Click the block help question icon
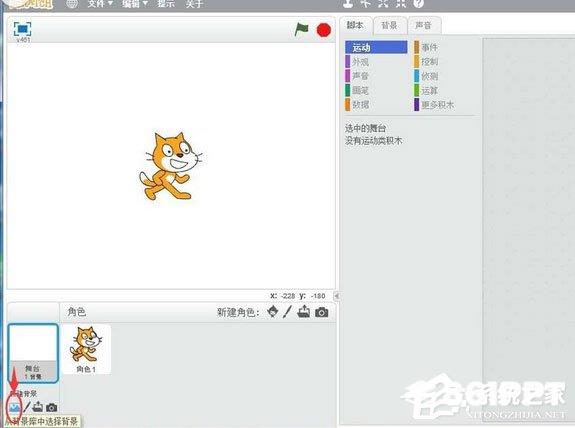This screenshot has width=575, height=428. [x=418, y=3]
